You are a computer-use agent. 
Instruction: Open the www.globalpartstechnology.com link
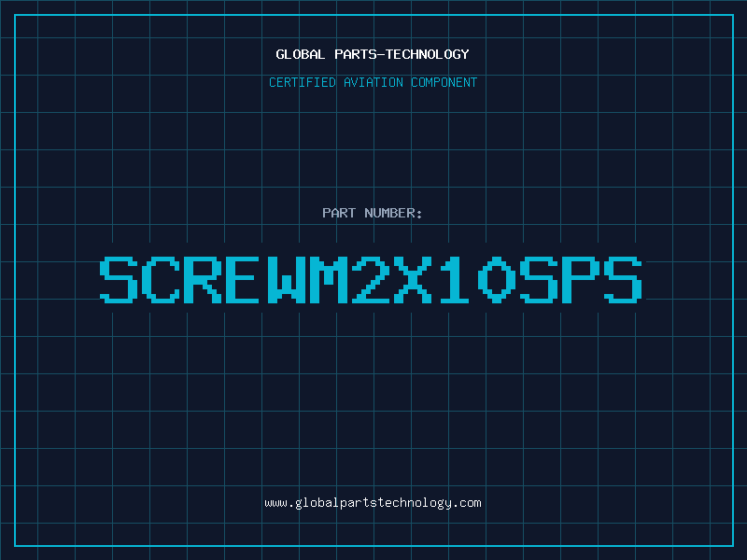point(373,503)
